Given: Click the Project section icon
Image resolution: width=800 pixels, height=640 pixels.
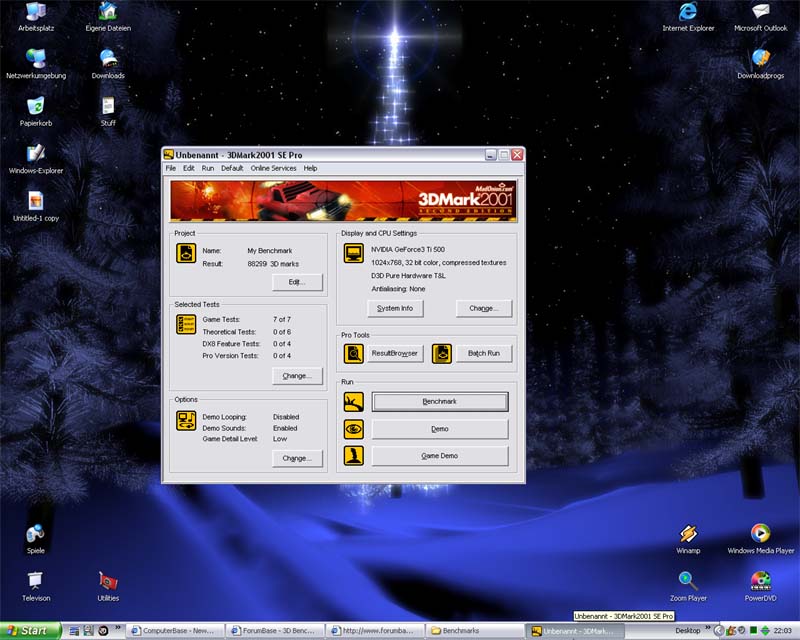Looking at the screenshot, I should [x=186, y=253].
